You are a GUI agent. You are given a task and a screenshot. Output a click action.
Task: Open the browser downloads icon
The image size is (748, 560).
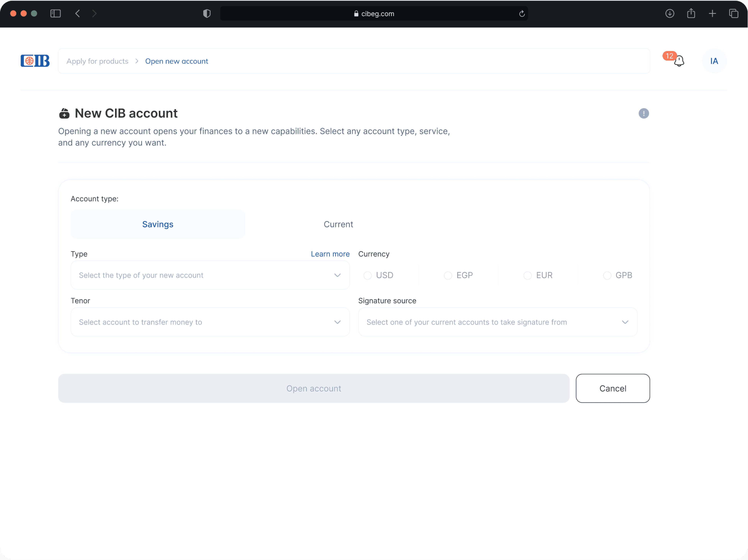point(670,14)
